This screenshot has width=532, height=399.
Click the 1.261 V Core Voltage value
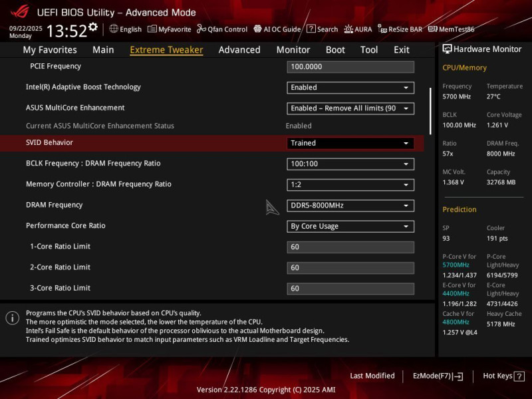pos(497,125)
